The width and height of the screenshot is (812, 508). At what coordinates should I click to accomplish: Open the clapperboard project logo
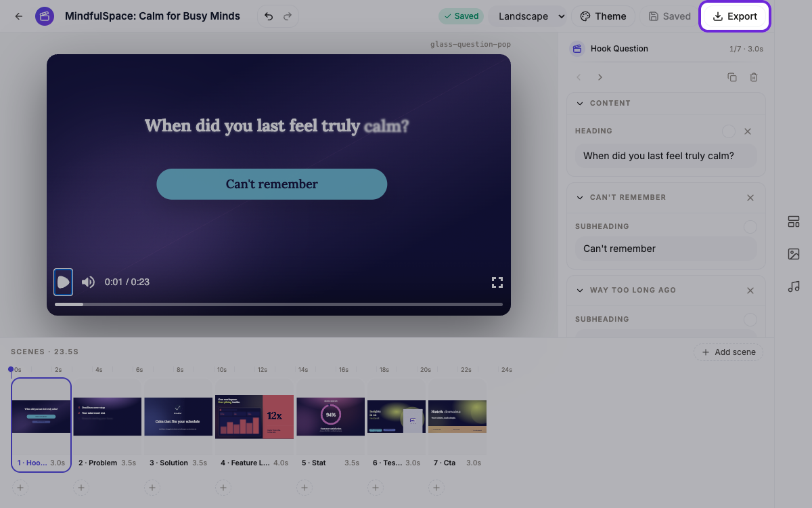click(45, 16)
